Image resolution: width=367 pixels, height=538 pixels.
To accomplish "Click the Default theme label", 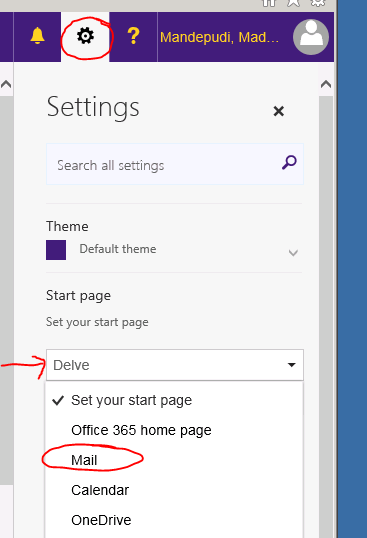I will [x=118, y=249].
